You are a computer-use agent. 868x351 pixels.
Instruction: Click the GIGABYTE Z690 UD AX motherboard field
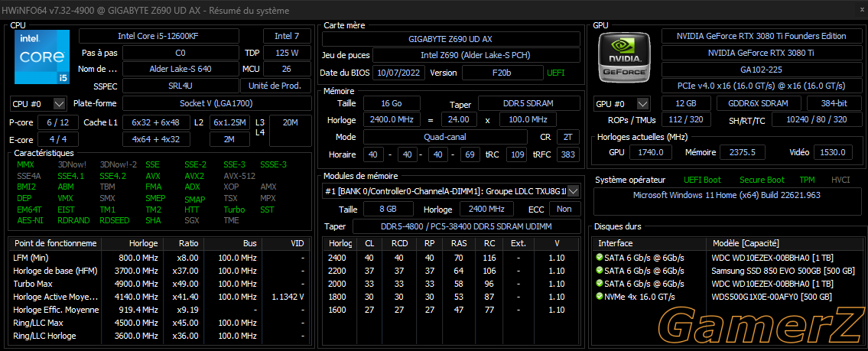pos(450,39)
